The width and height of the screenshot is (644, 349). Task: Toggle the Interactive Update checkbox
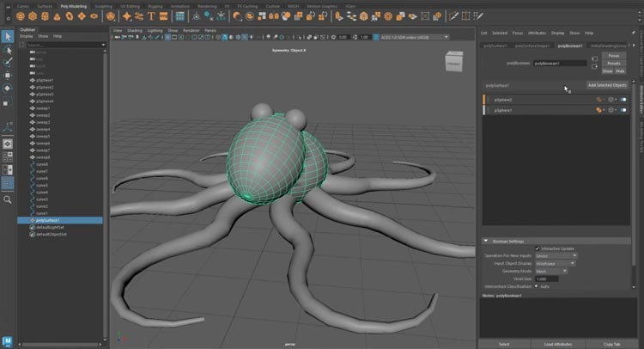(538, 248)
